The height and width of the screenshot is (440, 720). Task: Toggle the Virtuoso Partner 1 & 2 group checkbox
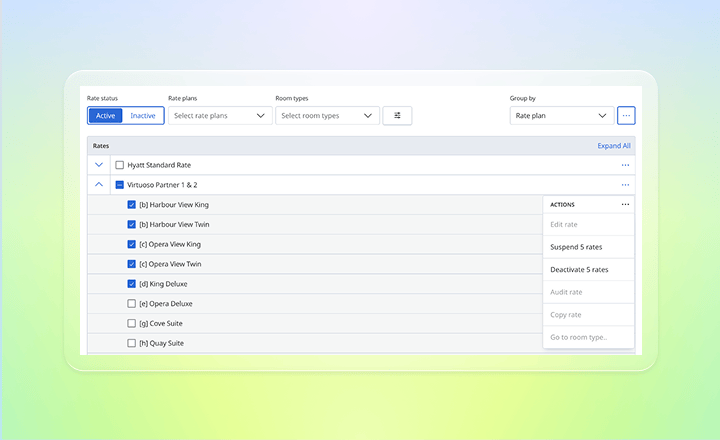click(120, 185)
